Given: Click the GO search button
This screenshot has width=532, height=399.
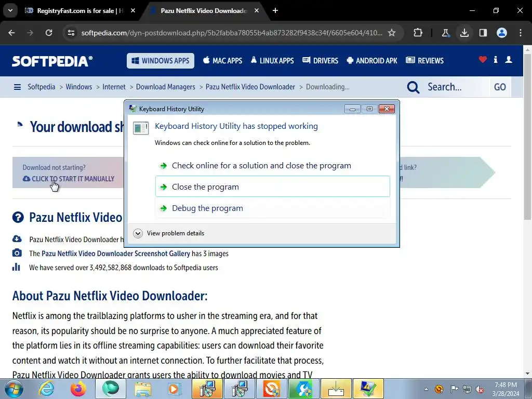Looking at the screenshot, I should click(x=500, y=87).
